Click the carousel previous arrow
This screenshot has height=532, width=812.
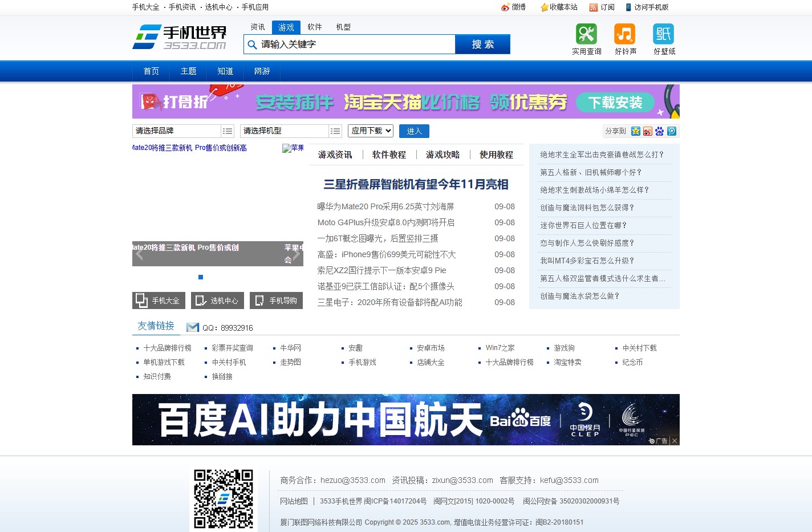140,254
